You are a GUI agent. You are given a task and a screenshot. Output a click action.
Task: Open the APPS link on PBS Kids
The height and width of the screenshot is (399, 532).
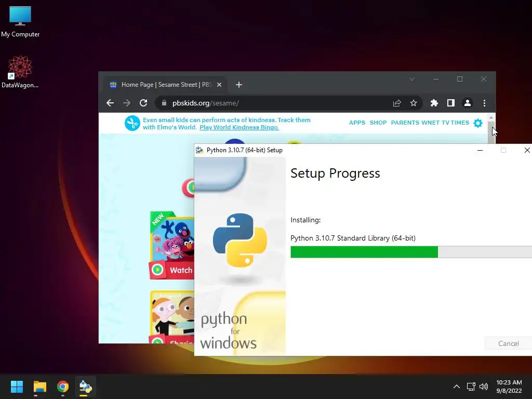[x=357, y=123]
